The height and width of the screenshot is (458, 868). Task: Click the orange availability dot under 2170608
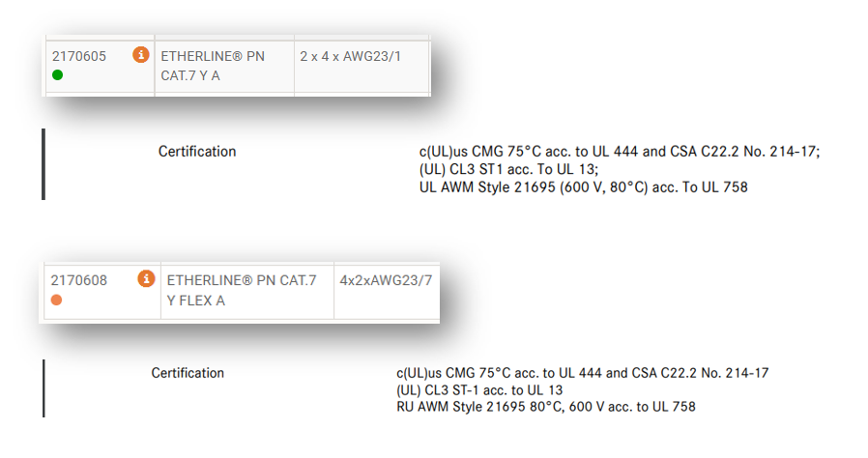click(x=57, y=301)
